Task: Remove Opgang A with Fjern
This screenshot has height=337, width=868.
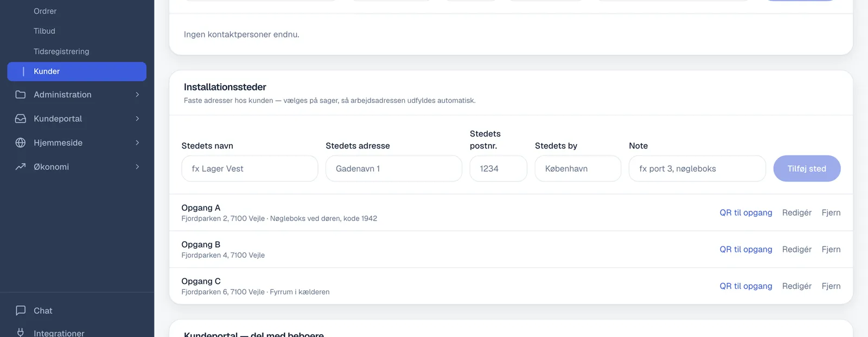Action: (831, 212)
